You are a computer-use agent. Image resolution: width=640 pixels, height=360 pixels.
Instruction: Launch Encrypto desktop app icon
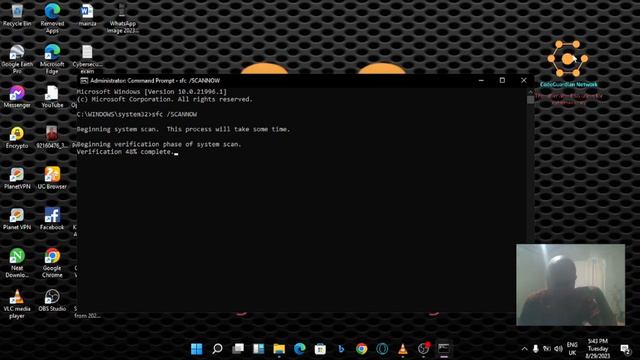tap(17, 138)
